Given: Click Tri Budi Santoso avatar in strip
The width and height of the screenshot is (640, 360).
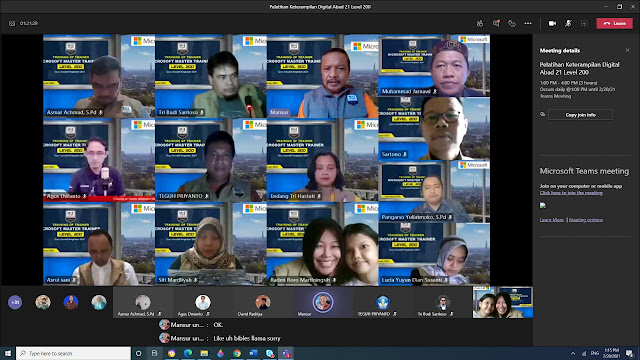Looking at the screenshot, I should pos(442,302).
